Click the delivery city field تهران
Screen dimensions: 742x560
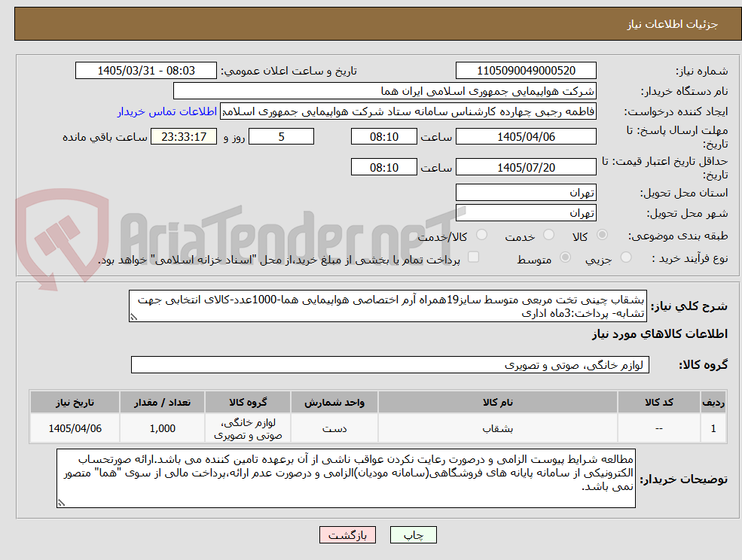526,213
